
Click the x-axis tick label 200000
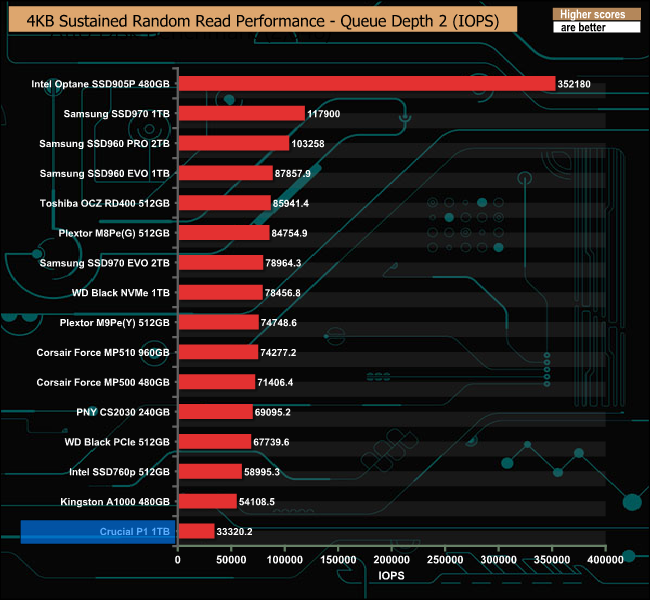pos(391,560)
